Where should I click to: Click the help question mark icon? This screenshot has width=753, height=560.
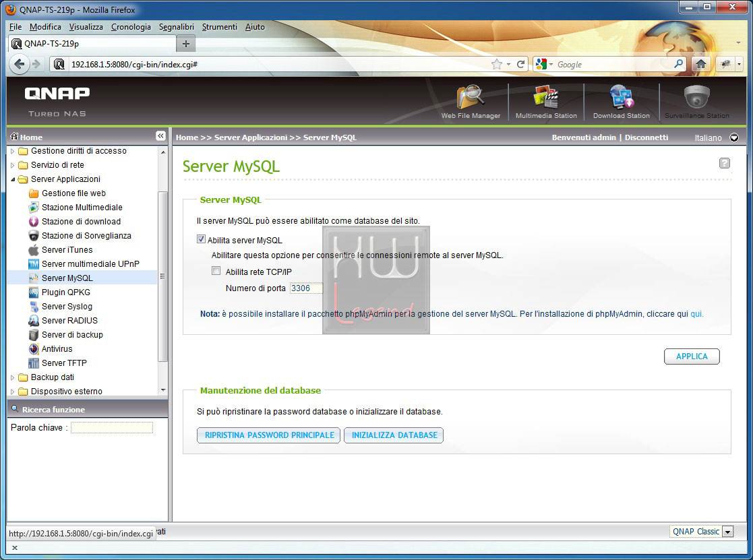[x=724, y=163]
